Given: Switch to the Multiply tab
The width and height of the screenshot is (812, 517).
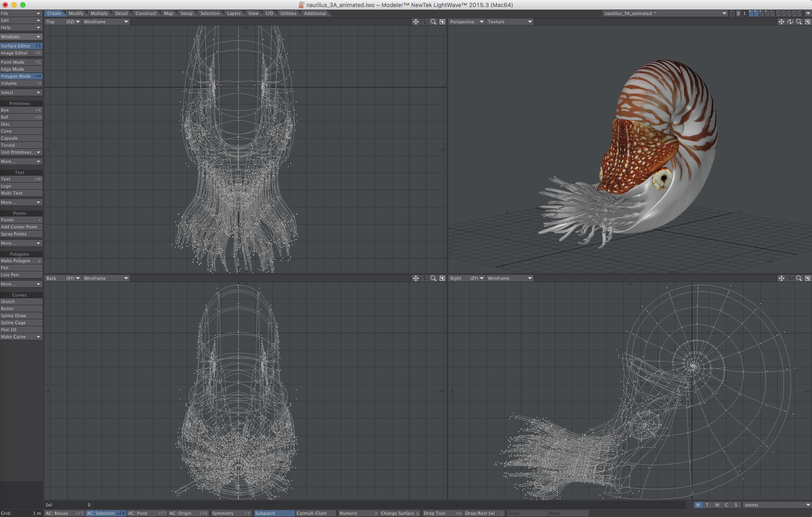Looking at the screenshot, I should click(99, 13).
